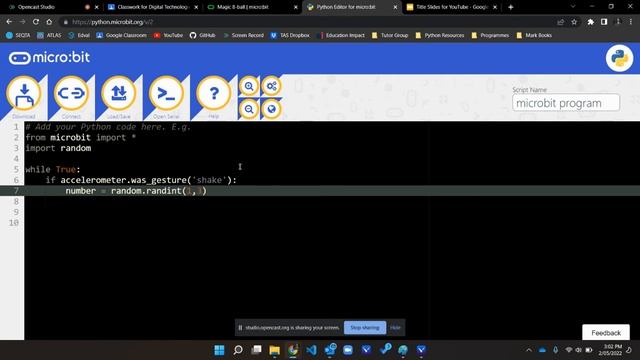
Task: Click the 'import random' code line
Action: coord(58,148)
